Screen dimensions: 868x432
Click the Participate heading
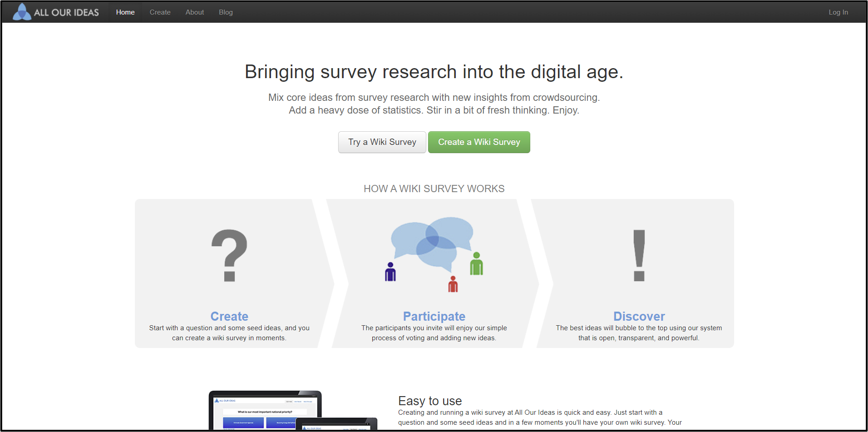pos(434,316)
